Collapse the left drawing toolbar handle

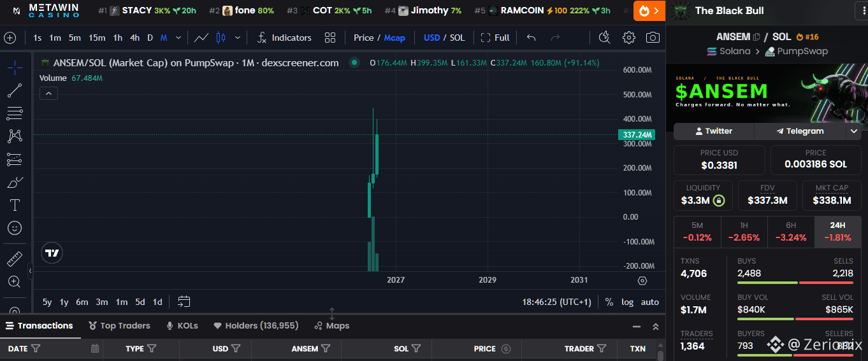coord(30,271)
